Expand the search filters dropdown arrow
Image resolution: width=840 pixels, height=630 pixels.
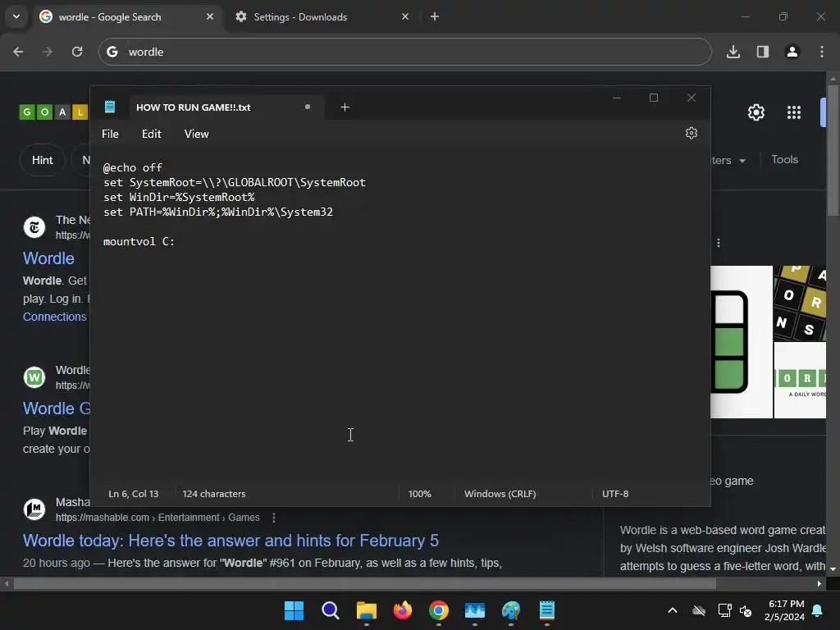click(742, 161)
